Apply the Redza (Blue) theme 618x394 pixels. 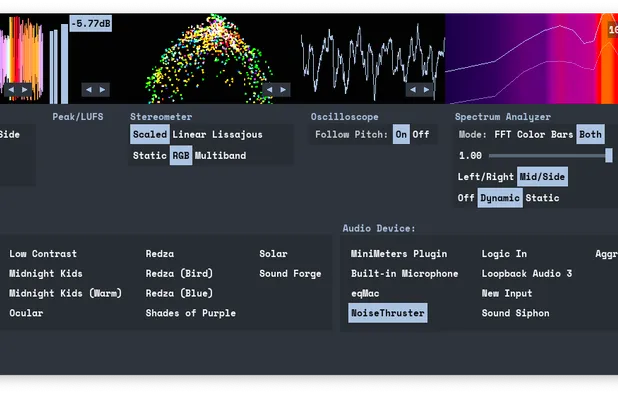(179, 293)
